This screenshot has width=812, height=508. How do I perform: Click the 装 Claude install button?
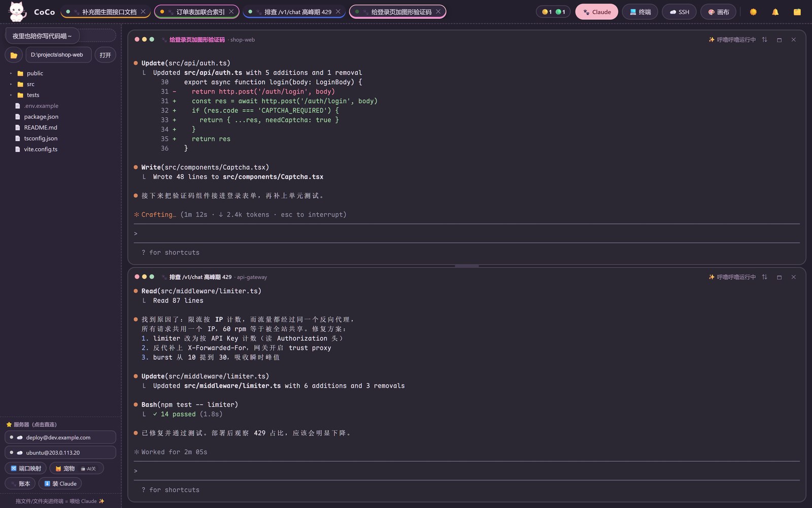coord(60,484)
